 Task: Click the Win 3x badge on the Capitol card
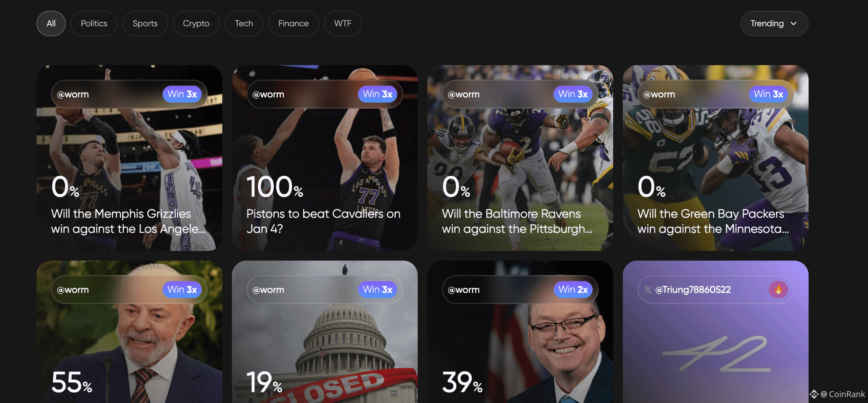377,289
